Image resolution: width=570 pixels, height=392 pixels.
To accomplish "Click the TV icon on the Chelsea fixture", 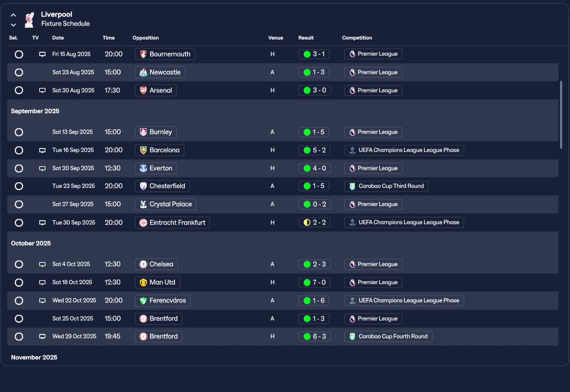I will click(x=42, y=265).
